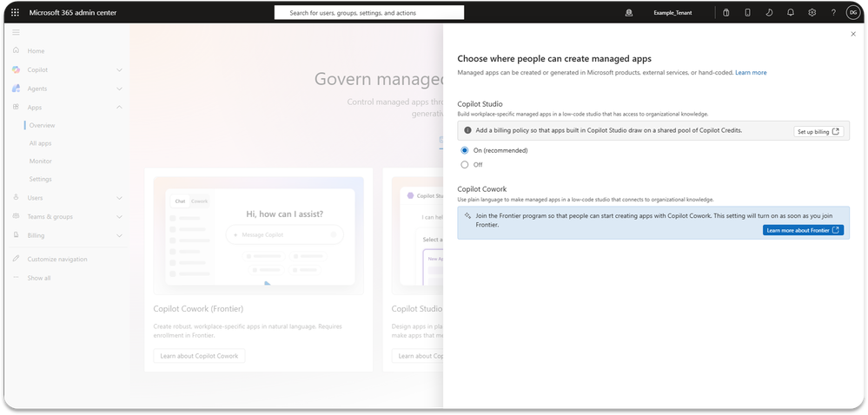Viewport: 868px width, 415px height.
Task: Collapse navigation with hamburger icon
Action: 16,33
